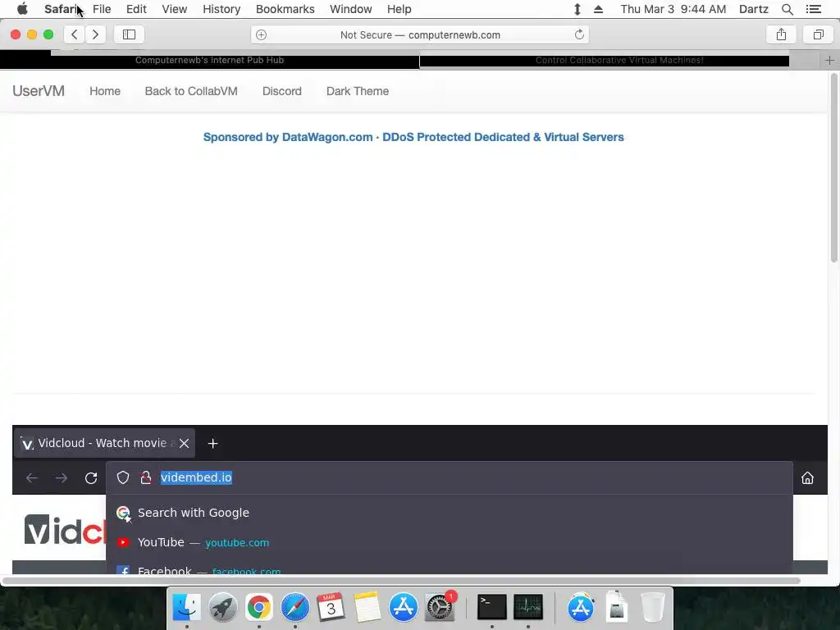Open a new tab in VM browser
Image resolution: width=840 pixels, height=630 pixels.
point(212,444)
